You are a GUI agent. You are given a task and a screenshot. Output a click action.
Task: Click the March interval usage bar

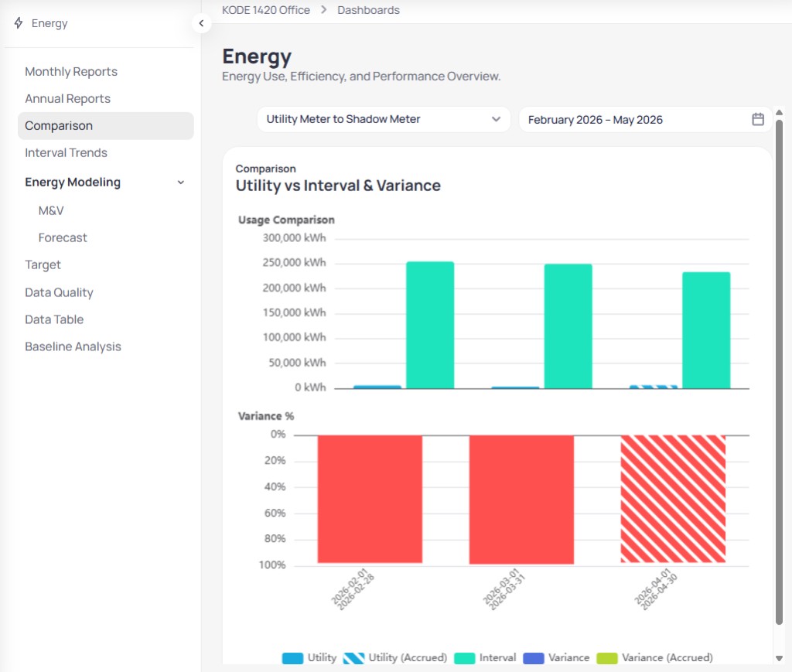tap(568, 326)
